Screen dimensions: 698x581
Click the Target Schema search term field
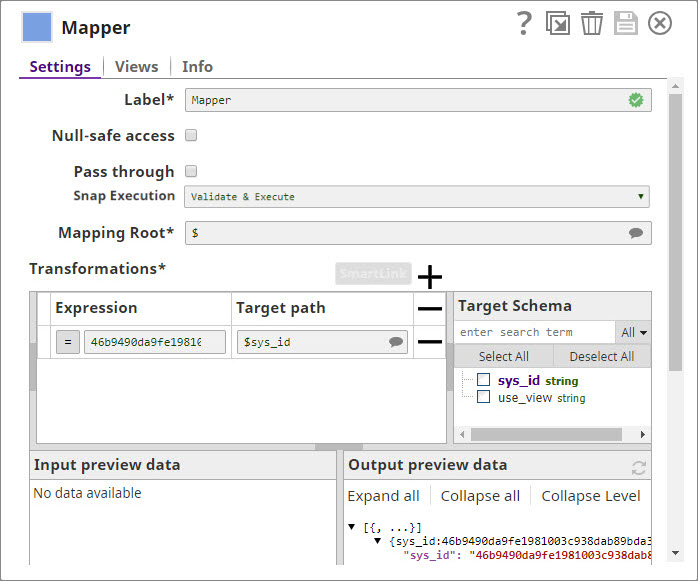coord(535,332)
